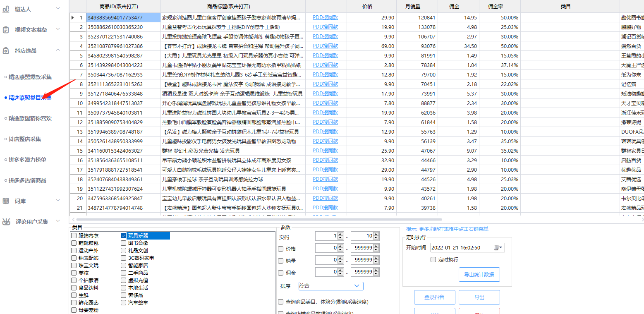
Task: Click the 评论用户采集 icon
Action: tap(6, 221)
